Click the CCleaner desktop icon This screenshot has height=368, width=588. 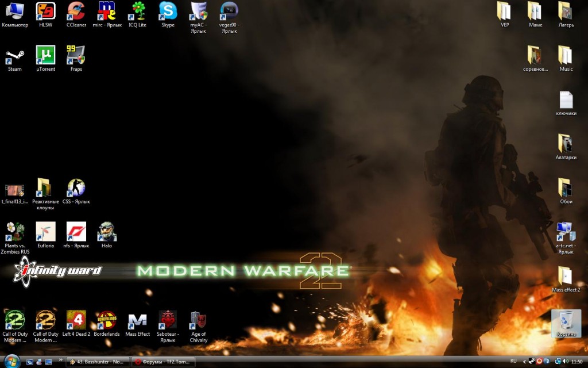[x=76, y=11]
